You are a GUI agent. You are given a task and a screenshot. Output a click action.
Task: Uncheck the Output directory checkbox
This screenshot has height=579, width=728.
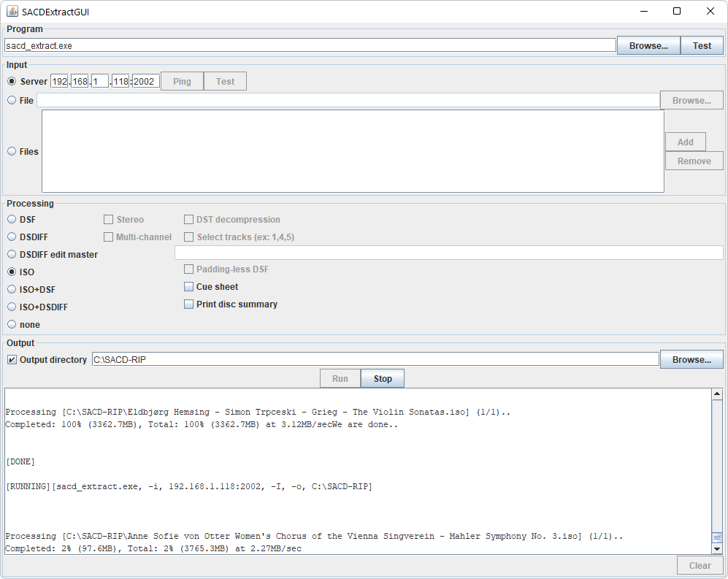click(x=12, y=360)
